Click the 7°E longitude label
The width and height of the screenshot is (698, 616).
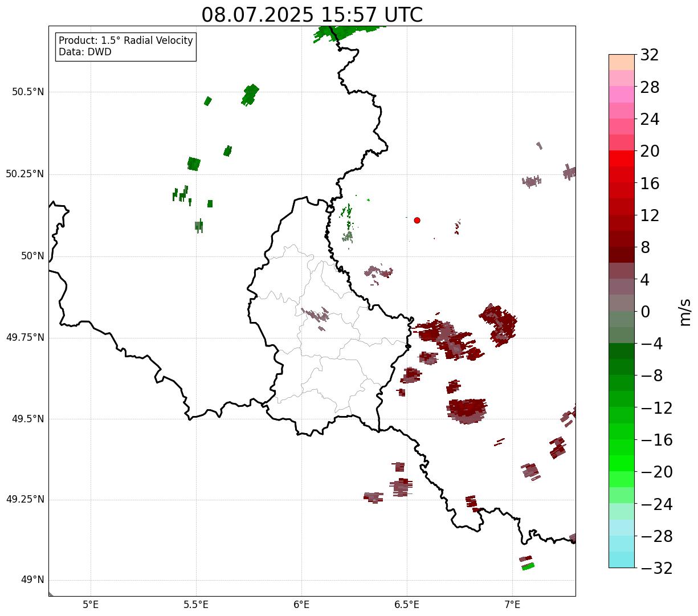[x=513, y=604]
